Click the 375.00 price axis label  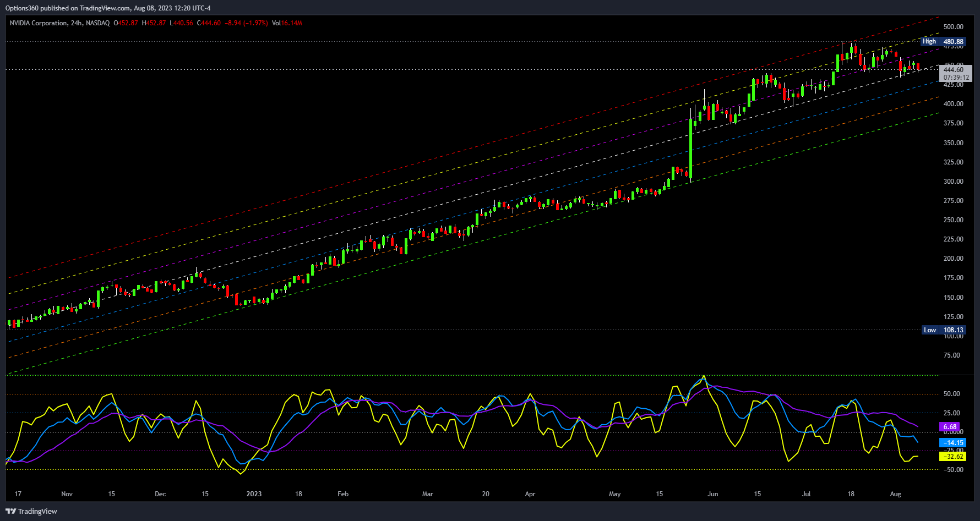pos(954,123)
